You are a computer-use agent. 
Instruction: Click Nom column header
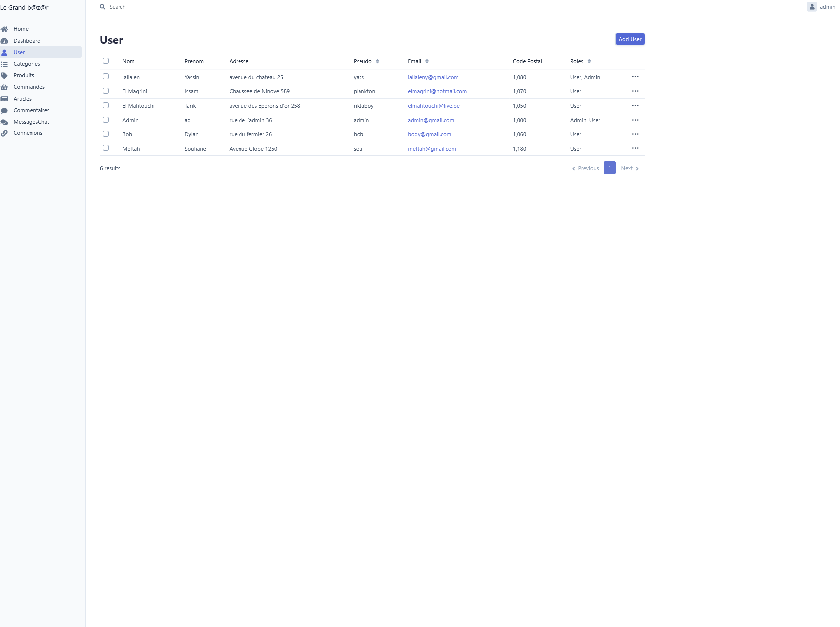[128, 61]
